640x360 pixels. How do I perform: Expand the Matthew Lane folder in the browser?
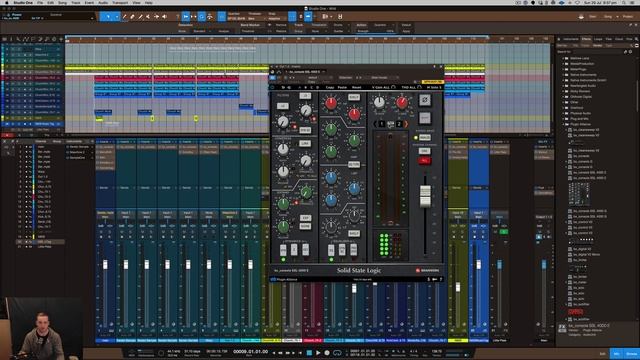click(x=563, y=58)
